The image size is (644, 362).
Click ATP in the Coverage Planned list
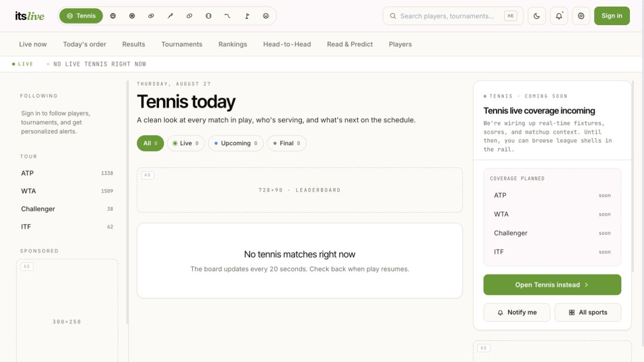pyautogui.click(x=552, y=195)
